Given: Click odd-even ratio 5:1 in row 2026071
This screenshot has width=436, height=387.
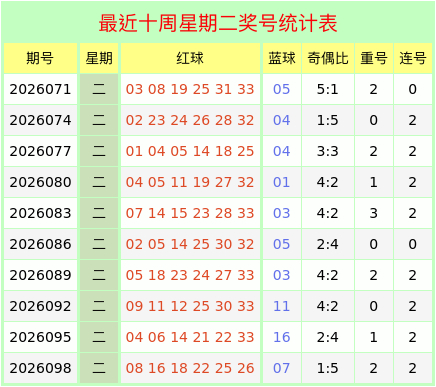Looking at the screenshot, I should (x=328, y=89).
